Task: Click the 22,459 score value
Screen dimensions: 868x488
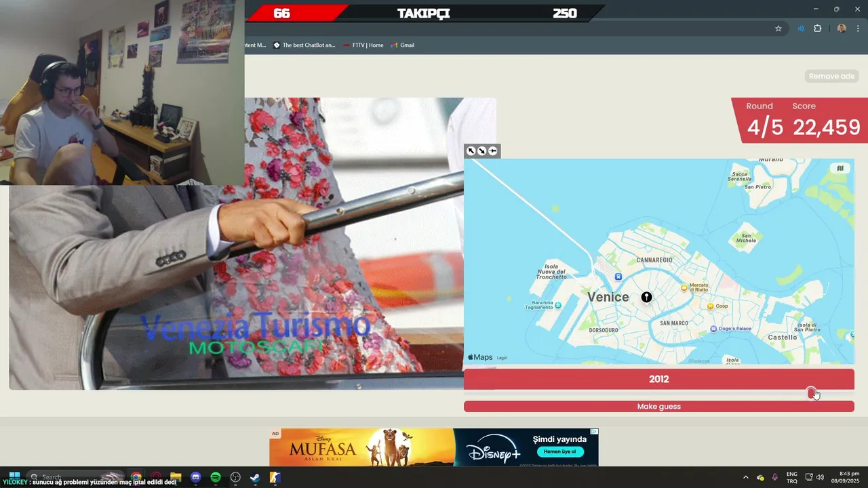Action: (827, 127)
